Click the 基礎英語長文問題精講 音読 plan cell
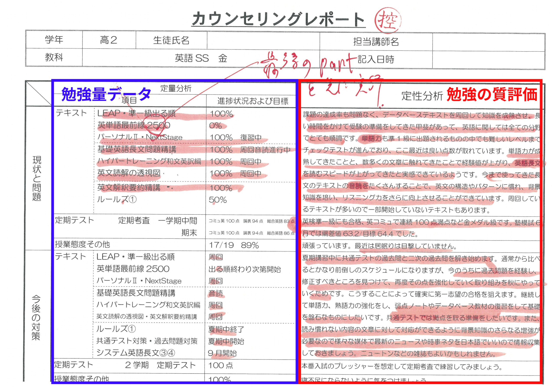Screen dimensions: 555x392 (x=216, y=293)
